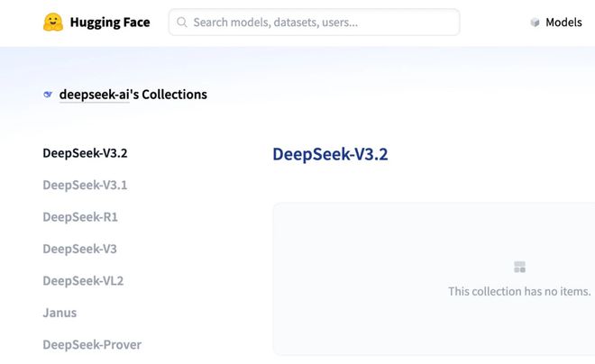The width and height of the screenshot is (595, 364).
Task: Open the deepseek-ai profile link
Action: click(x=94, y=95)
